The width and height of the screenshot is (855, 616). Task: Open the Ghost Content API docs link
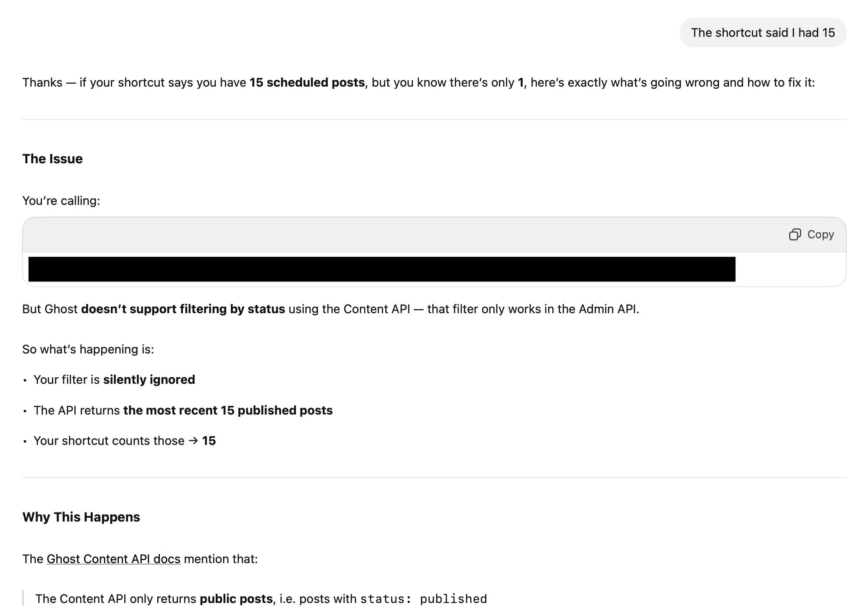pyautogui.click(x=113, y=559)
